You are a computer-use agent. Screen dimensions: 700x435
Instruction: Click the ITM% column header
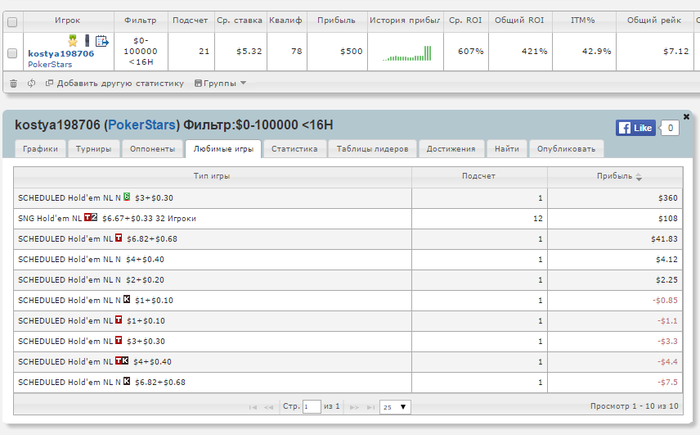tap(583, 21)
